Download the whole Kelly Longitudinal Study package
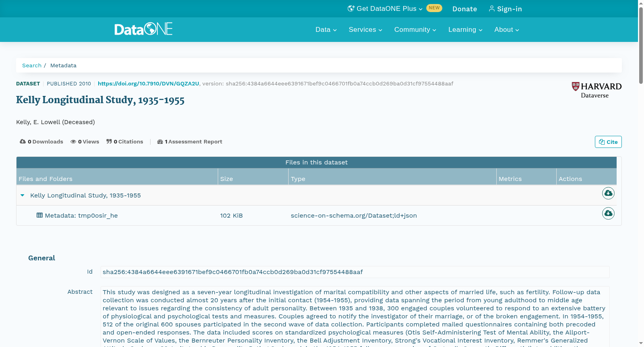Image resolution: width=644 pixels, height=347 pixels. [x=608, y=193]
